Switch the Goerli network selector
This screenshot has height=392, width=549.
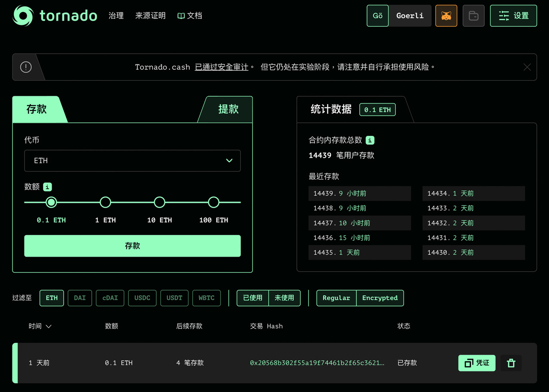[410, 16]
